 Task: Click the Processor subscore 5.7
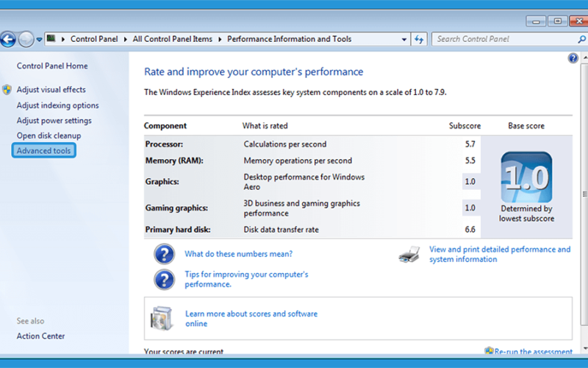470,144
